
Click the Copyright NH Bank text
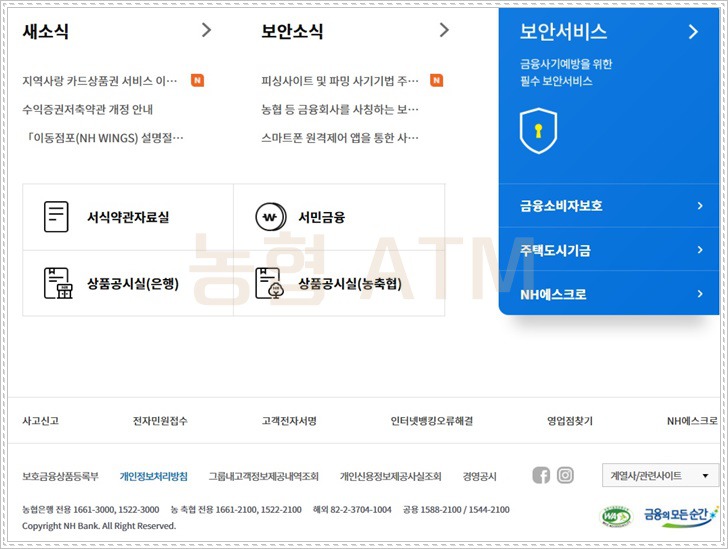[x=99, y=526]
